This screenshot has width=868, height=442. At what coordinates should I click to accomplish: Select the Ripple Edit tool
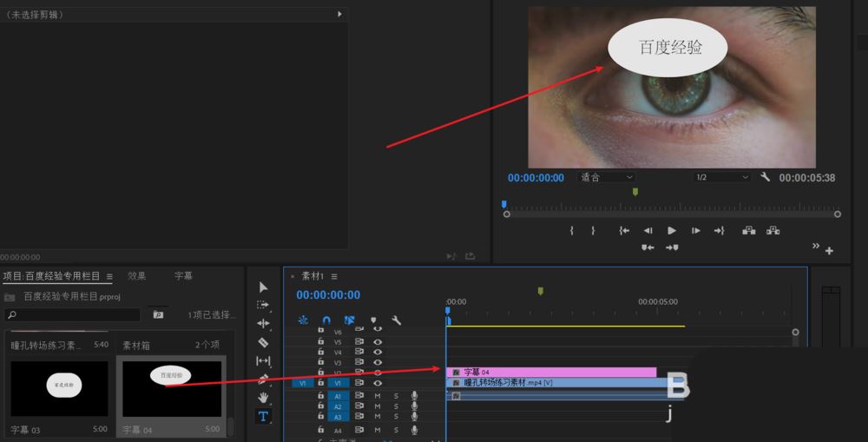264,324
